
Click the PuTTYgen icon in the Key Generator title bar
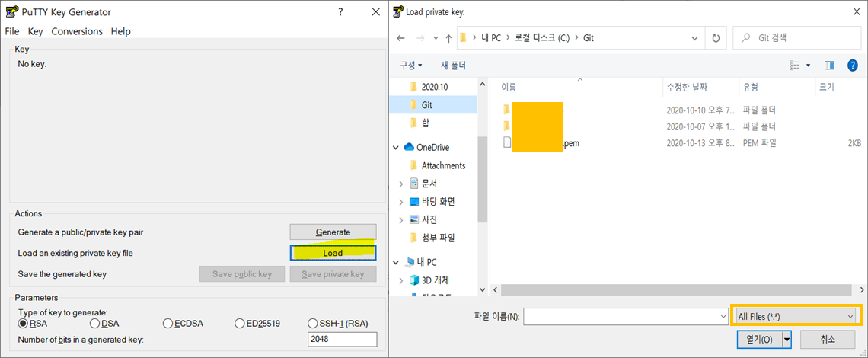pyautogui.click(x=11, y=11)
